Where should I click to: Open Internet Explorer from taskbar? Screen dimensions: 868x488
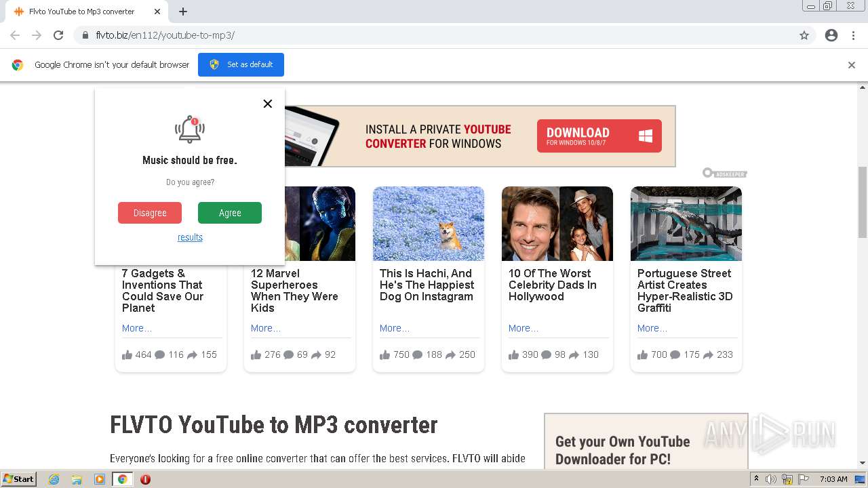pos(54,479)
